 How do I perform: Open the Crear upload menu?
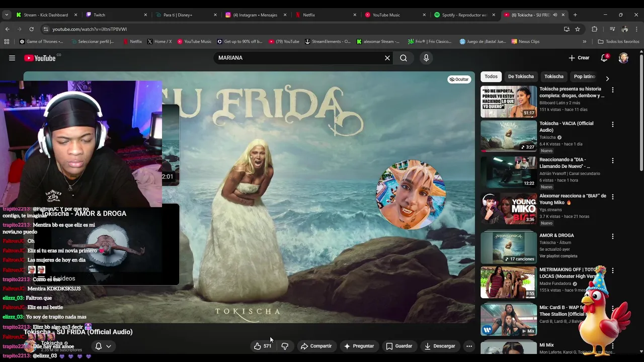pyautogui.click(x=579, y=58)
